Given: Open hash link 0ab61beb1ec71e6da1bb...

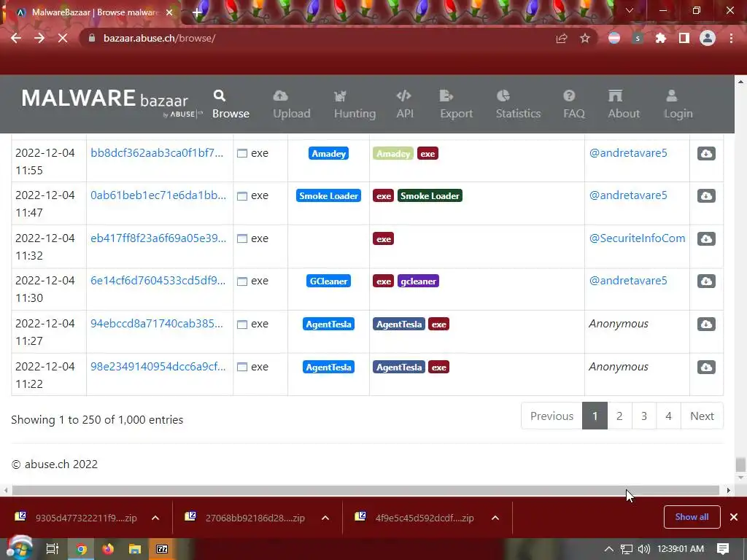Looking at the screenshot, I should (158, 195).
